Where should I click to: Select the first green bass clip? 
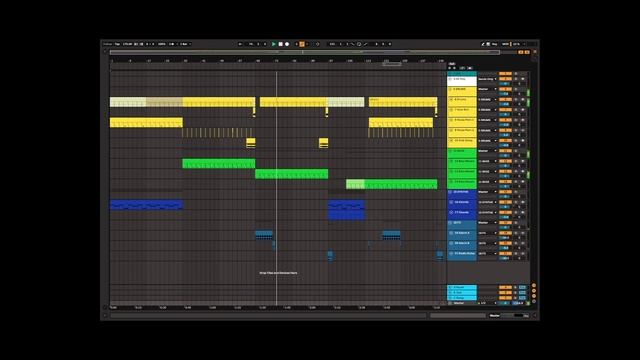coord(219,164)
